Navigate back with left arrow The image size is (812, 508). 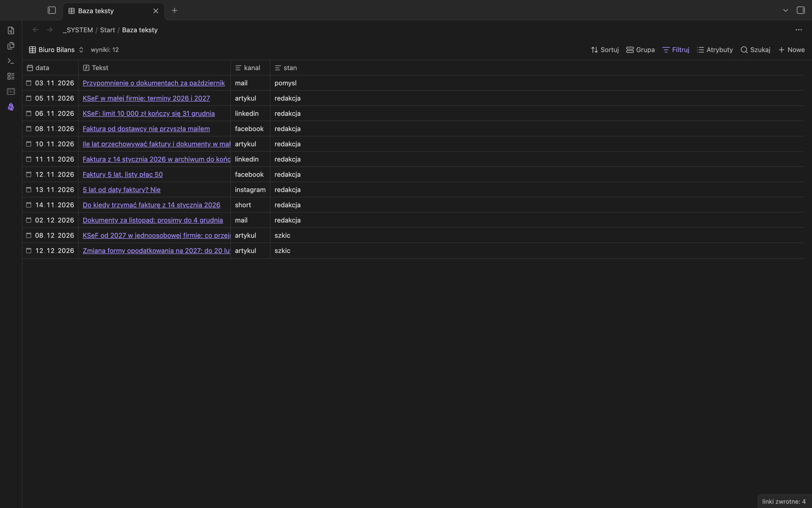tap(35, 30)
